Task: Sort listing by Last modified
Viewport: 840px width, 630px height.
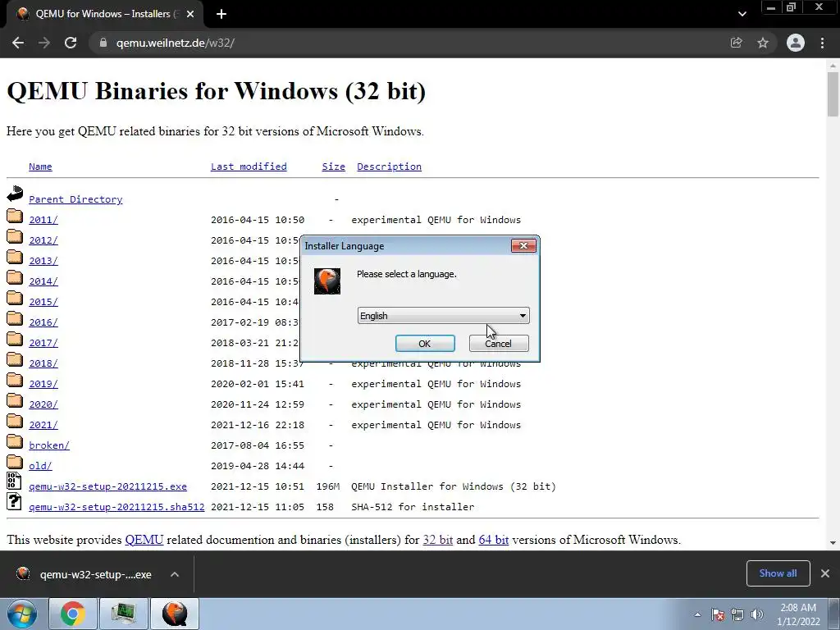Action: [x=249, y=167]
